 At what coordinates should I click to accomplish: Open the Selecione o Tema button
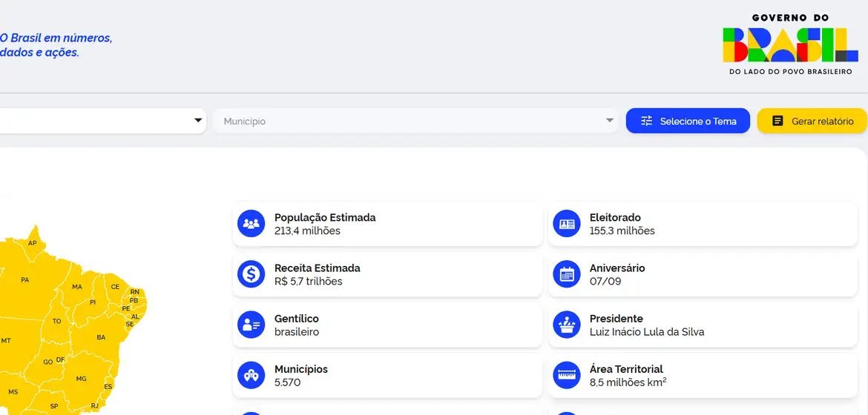(688, 121)
